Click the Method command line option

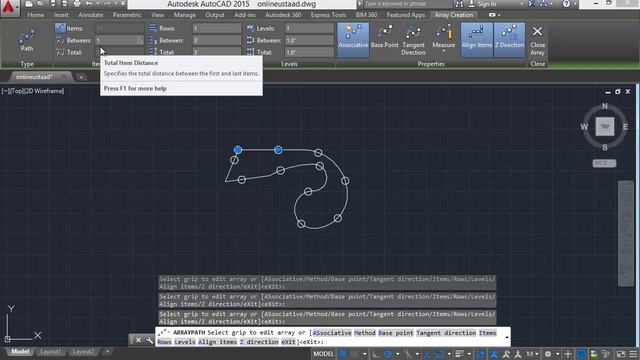click(x=364, y=333)
